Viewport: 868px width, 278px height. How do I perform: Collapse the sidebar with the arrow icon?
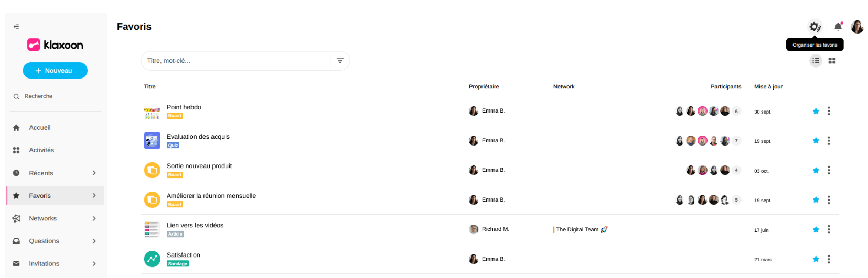(16, 26)
